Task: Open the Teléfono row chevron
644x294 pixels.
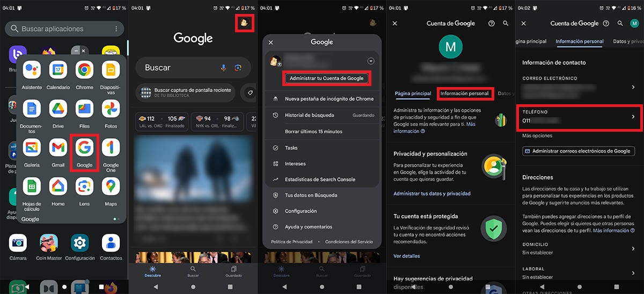Action: (x=633, y=117)
